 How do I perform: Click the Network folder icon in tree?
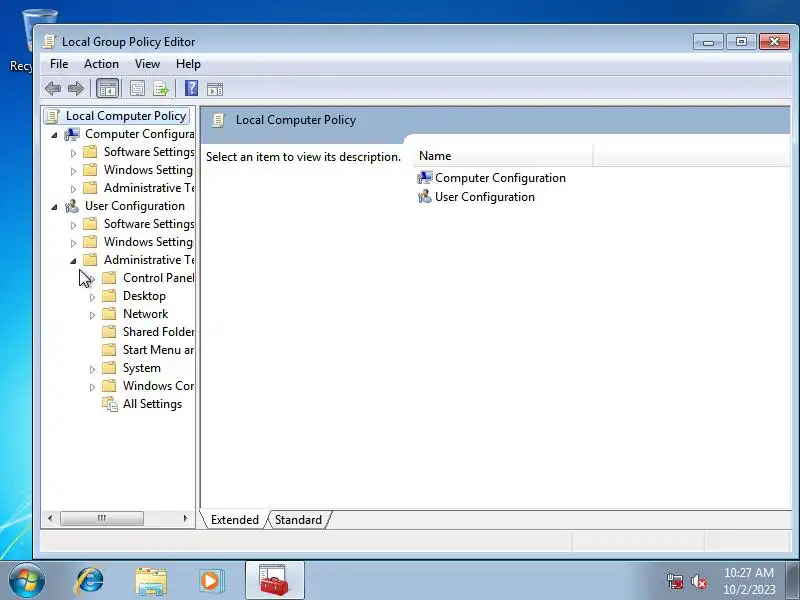(x=109, y=314)
